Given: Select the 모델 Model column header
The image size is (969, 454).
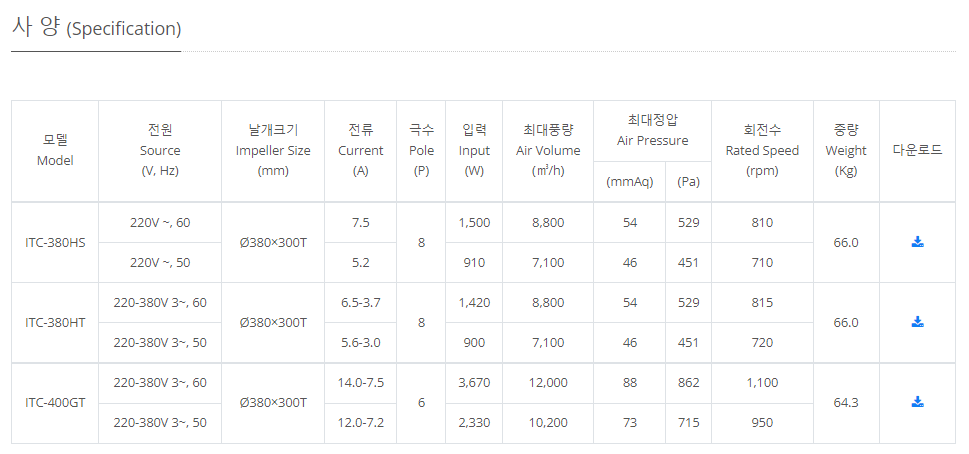Looking at the screenshot, I should tap(55, 150).
